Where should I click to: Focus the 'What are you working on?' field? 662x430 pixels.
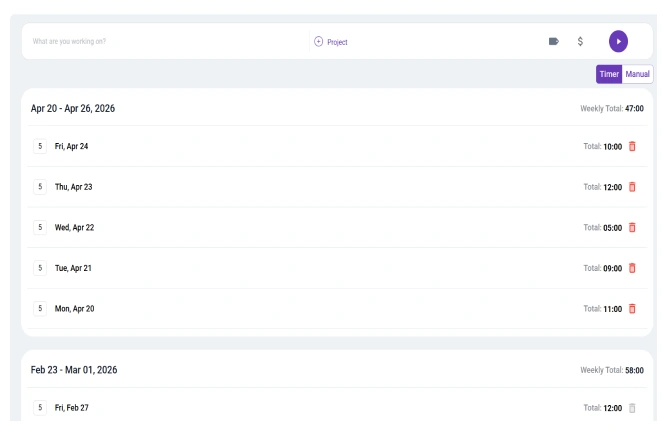pos(166,41)
